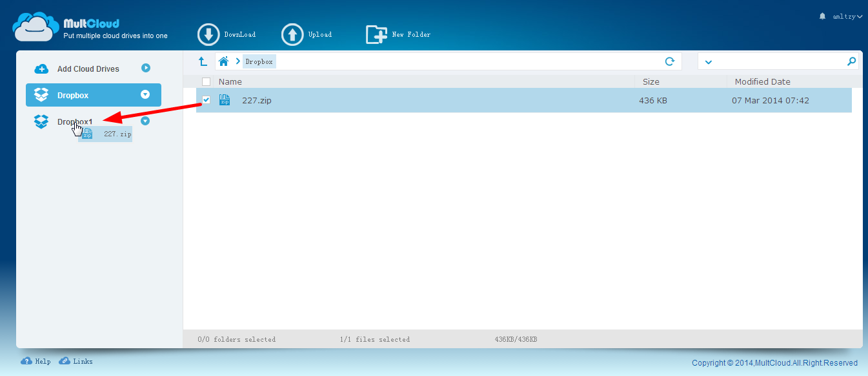Click the 07 Mar 2014 07:42 date

(x=771, y=101)
